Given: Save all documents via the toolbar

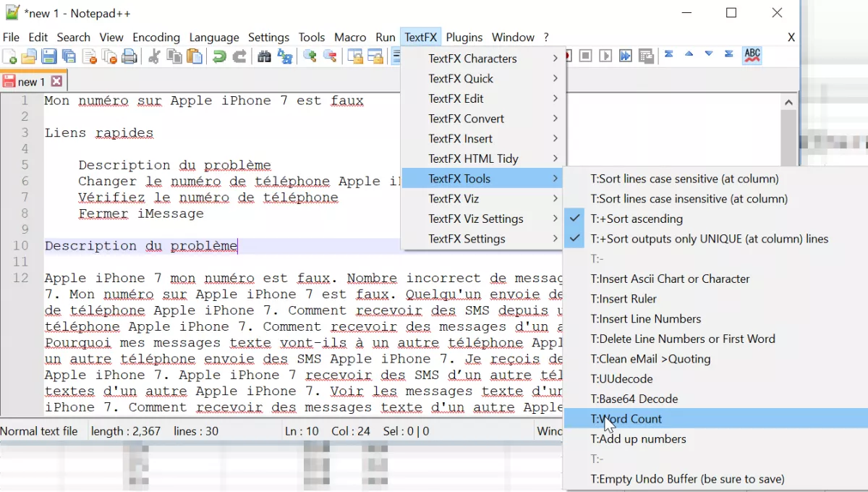Looking at the screenshot, I should (x=69, y=56).
